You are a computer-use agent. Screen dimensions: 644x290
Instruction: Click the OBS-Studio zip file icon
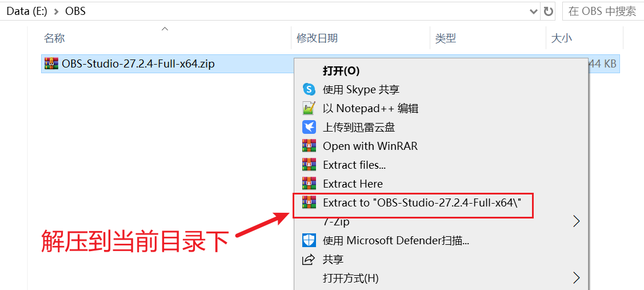point(51,63)
